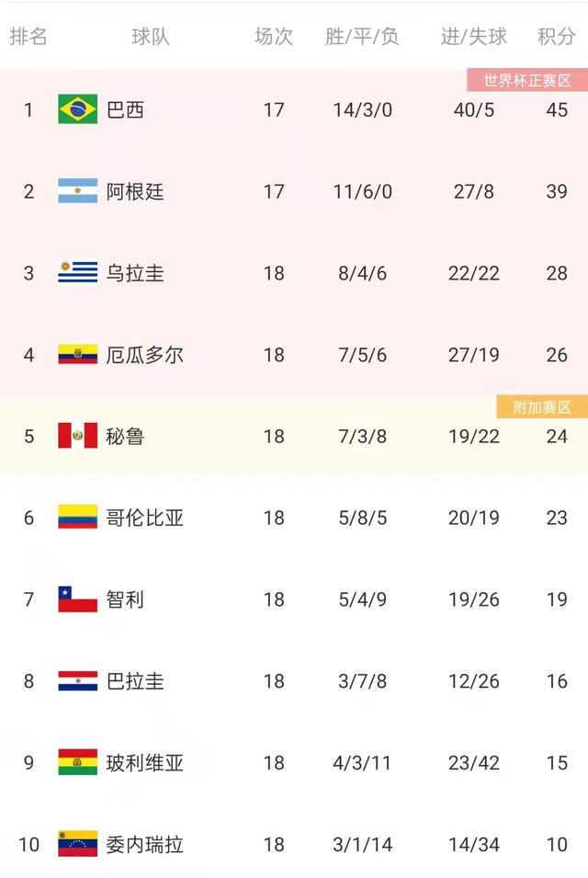Click the Argentina flag icon

click(77, 191)
